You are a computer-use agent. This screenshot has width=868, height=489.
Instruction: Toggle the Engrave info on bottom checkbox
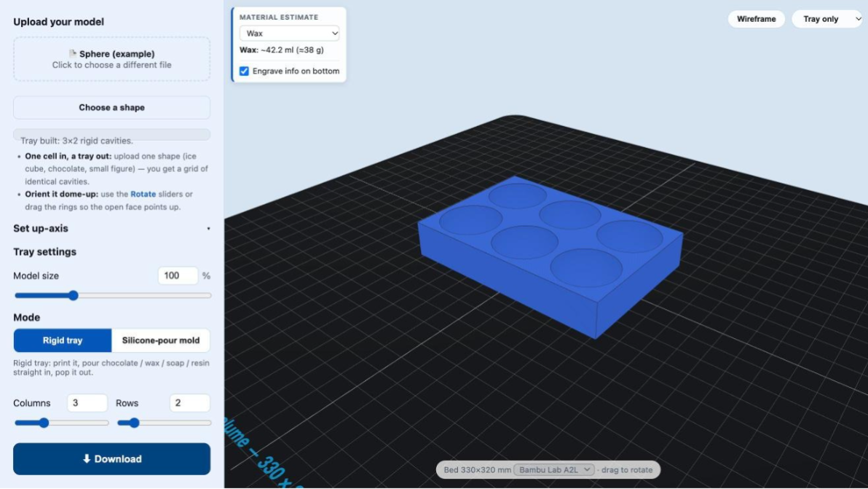click(x=244, y=71)
